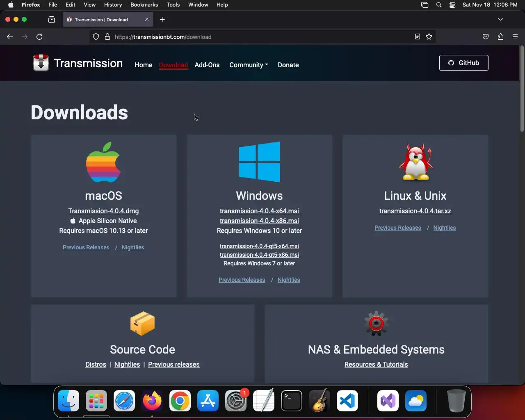This screenshot has height=420, width=525.
Task: Open Finder in the Dock
Action: coord(68,401)
